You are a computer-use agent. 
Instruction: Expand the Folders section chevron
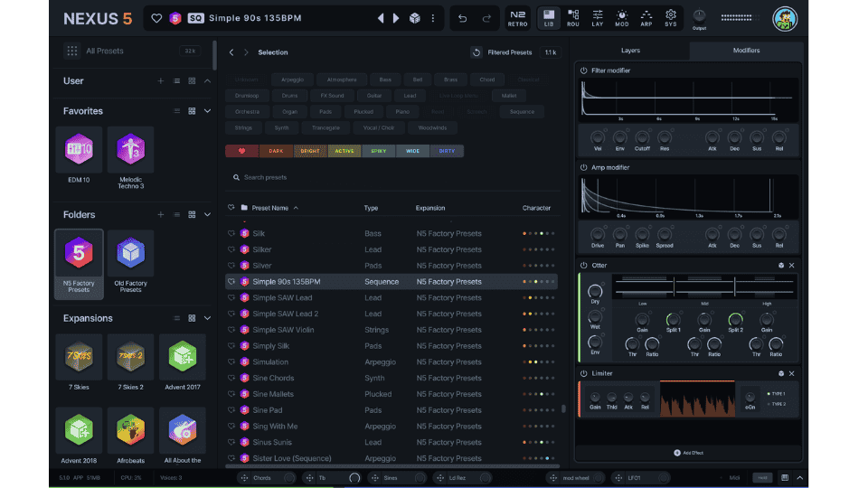point(208,214)
